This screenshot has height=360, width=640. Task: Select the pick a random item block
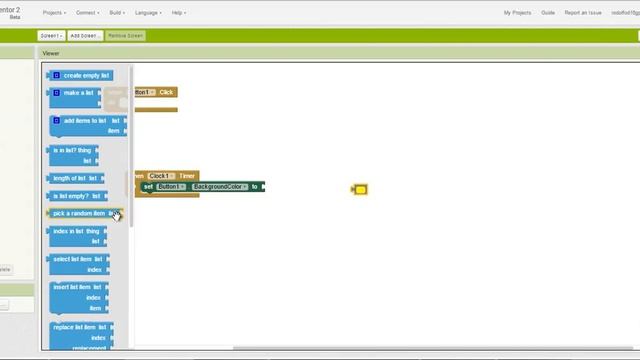tap(85, 213)
